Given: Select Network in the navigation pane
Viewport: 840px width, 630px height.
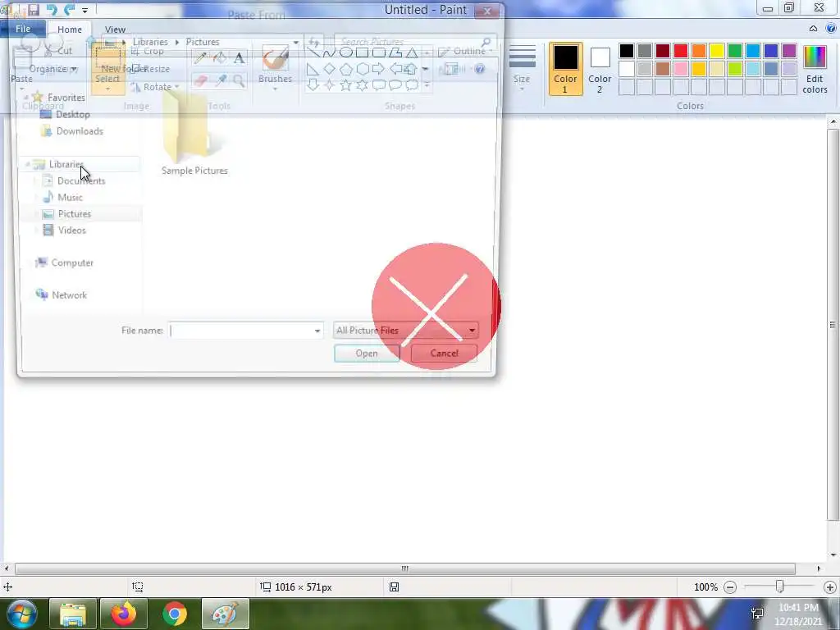Looking at the screenshot, I should point(69,295).
